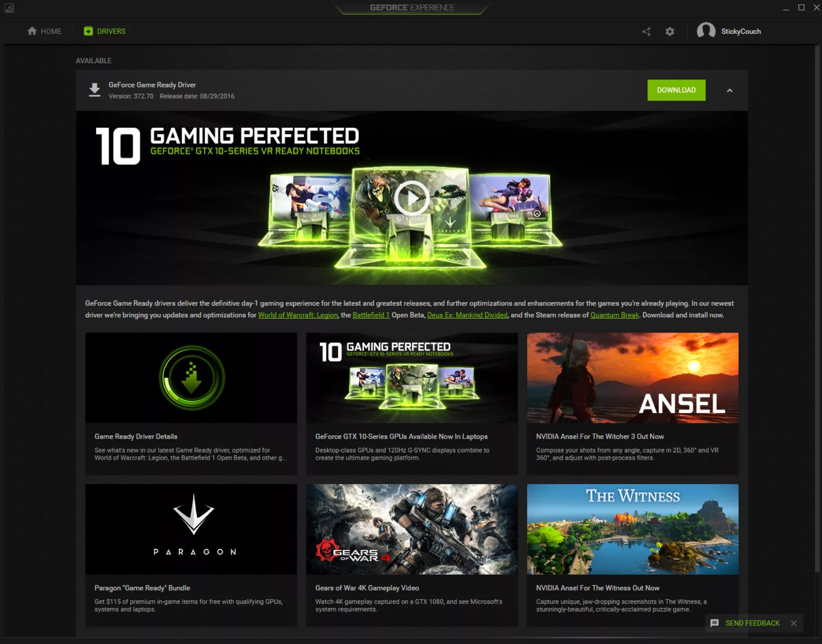
Task: Click the dropdown arrow on driver entry
Action: tap(730, 89)
